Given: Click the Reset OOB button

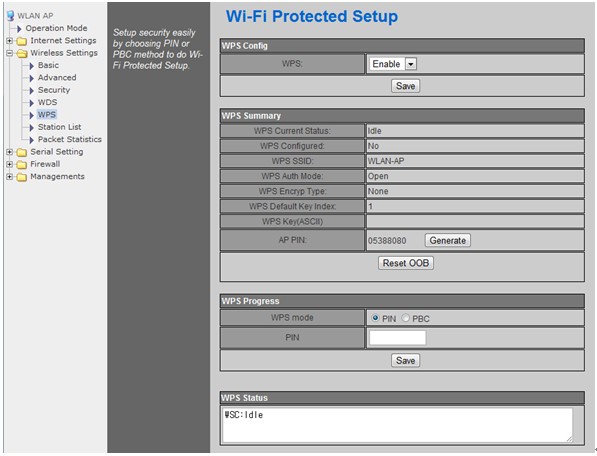Looking at the screenshot, I should click(406, 263).
